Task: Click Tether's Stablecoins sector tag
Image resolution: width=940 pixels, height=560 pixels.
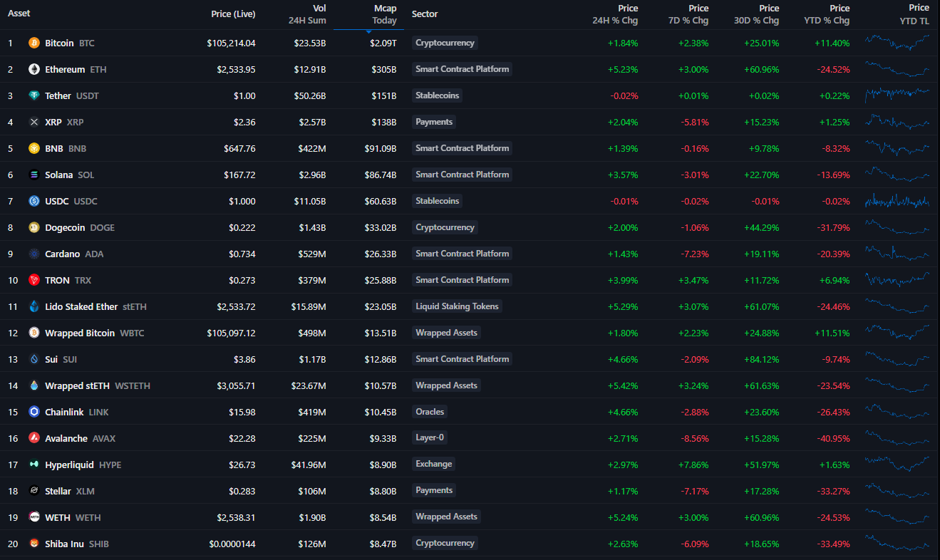Action: 438,95
